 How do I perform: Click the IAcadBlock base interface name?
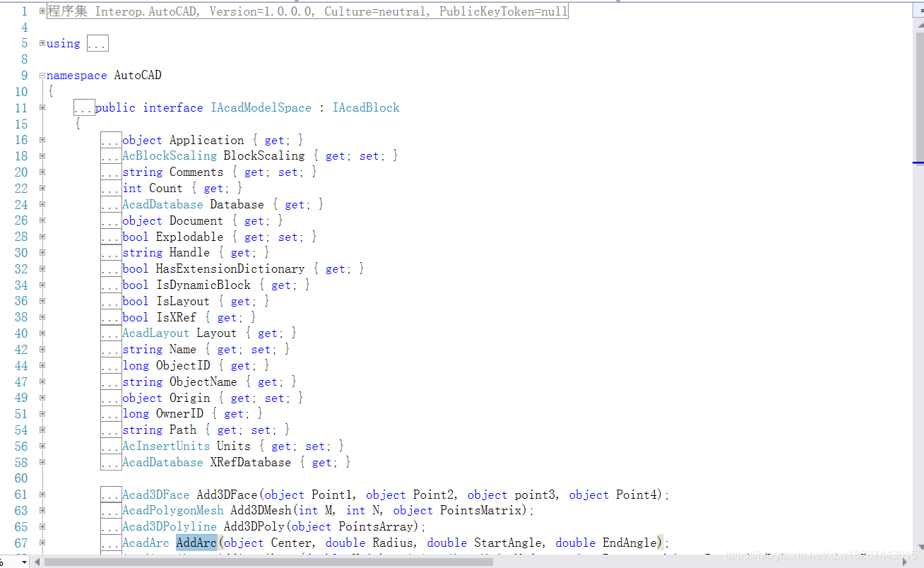click(x=366, y=107)
